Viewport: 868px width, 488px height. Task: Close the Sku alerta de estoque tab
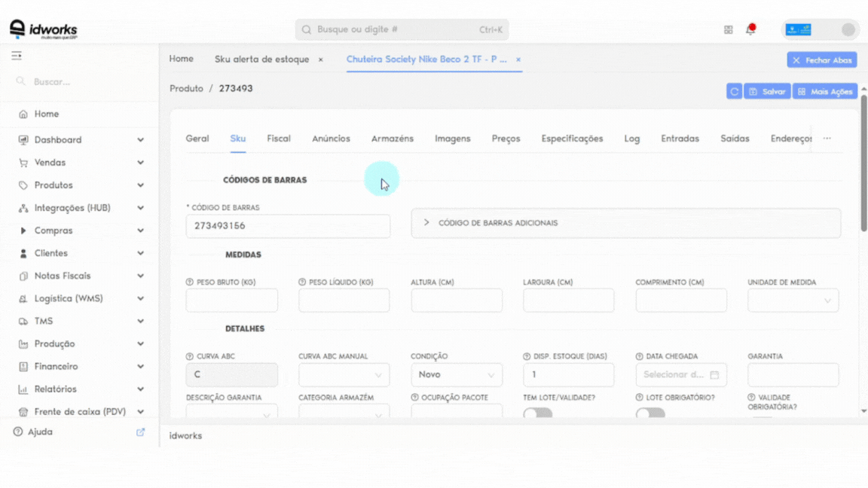coord(320,59)
